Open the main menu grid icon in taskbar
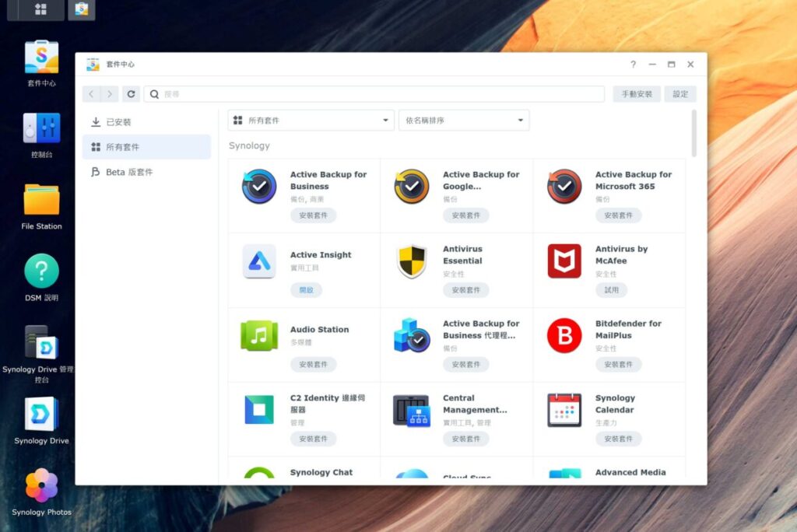Screen dimensions: 797x532 (40, 9)
